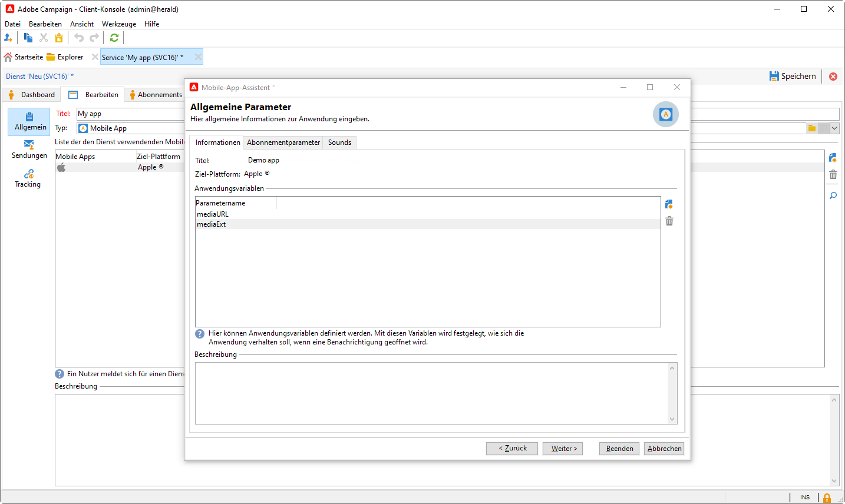Click the folder icon in the Typ field
The image size is (845, 504).
point(812,128)
